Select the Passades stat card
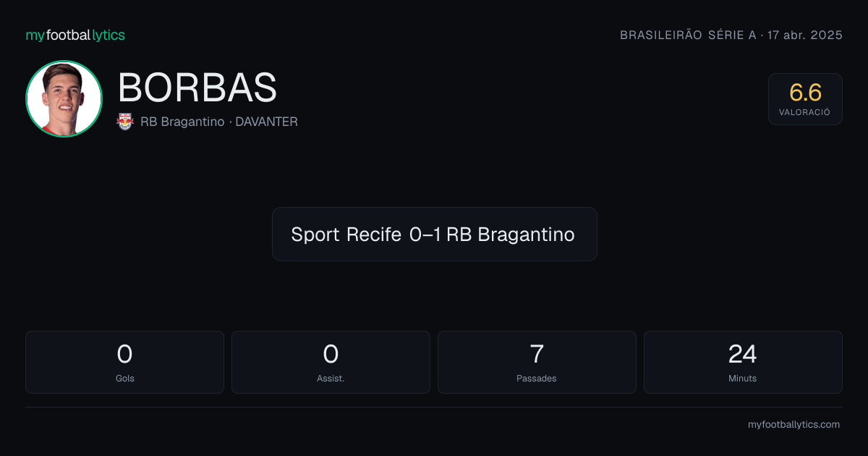The image size is (868, 456). [x=537, y=362]
